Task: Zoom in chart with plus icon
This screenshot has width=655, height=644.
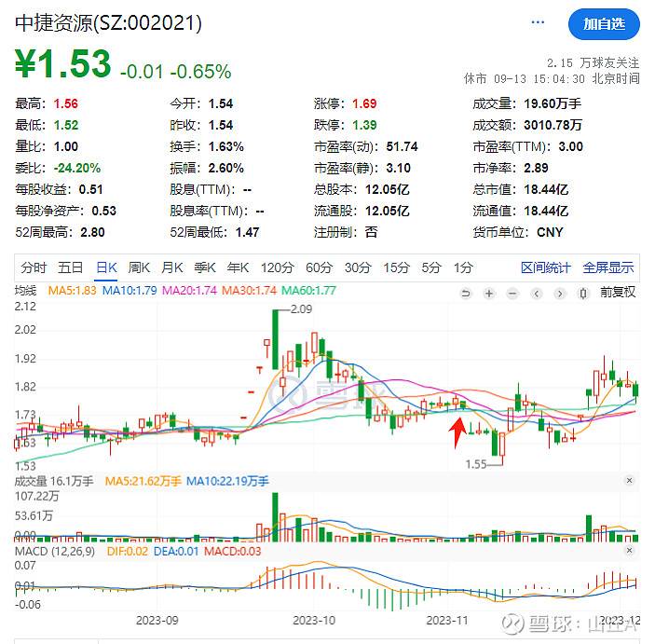Action: [x=489, y=294]
